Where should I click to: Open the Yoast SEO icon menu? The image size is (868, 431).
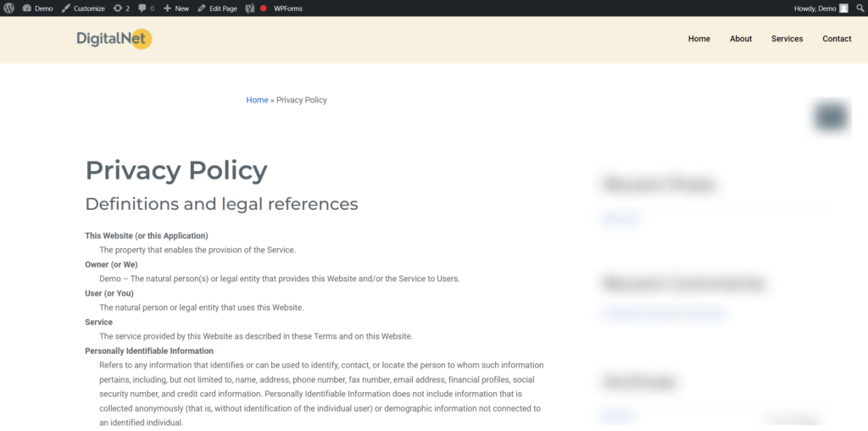pyautogui.click(x=250, y=8)
